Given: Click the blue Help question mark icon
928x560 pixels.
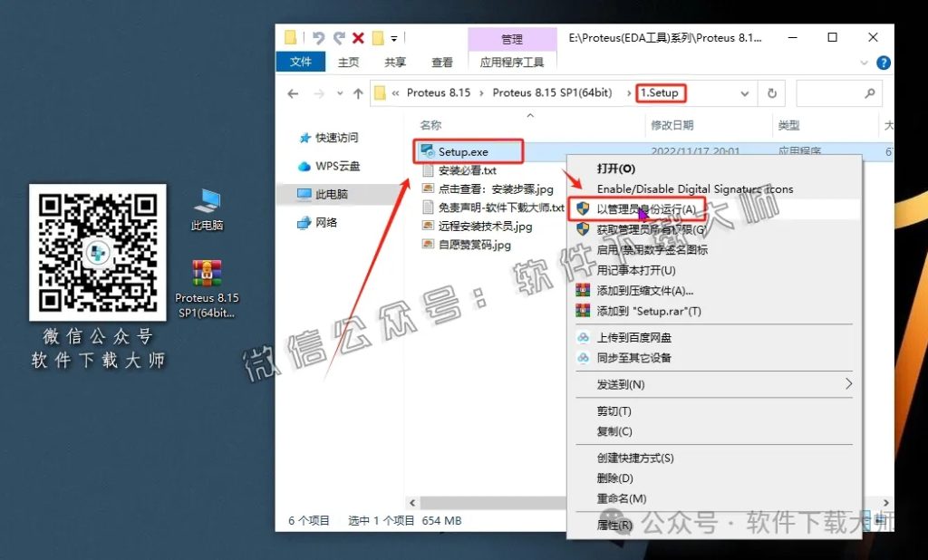Looking at the screenshot, I should pyautogui.click(x=882, y=63).
